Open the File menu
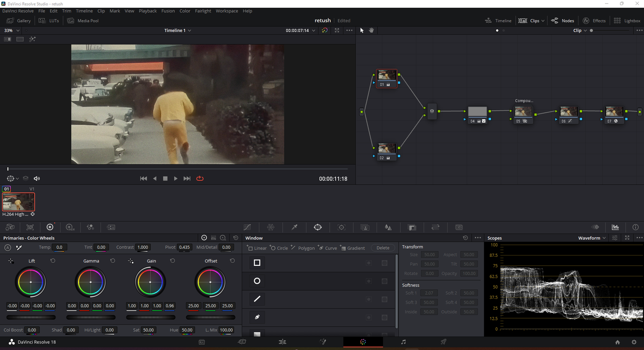 tap(42, 11)
